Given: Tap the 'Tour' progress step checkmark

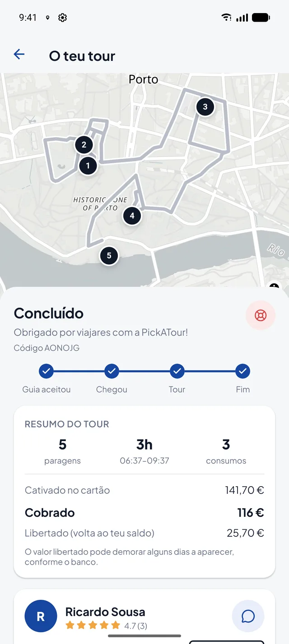Looking at the screenshot, I should coord(177,372).
